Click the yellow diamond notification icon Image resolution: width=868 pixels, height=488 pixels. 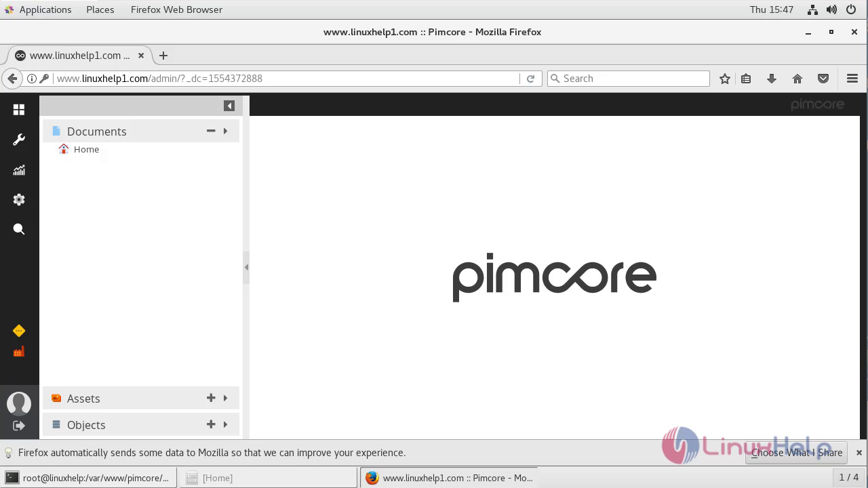(x=19, y=331)
